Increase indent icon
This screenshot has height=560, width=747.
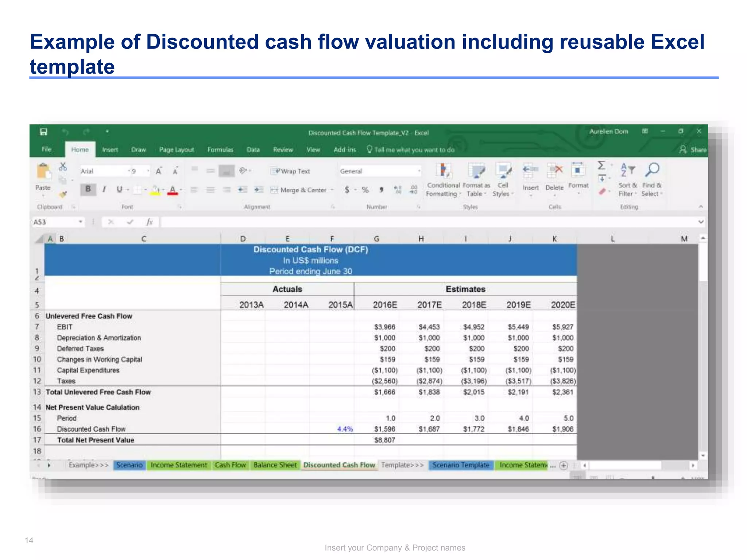(258, 190)
